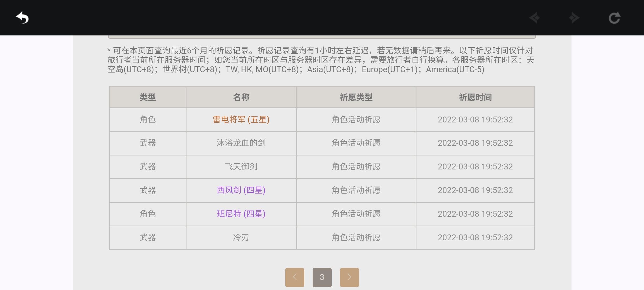Click 角色活动祈愿 in the 冷刃 row

tap(356, 237)
